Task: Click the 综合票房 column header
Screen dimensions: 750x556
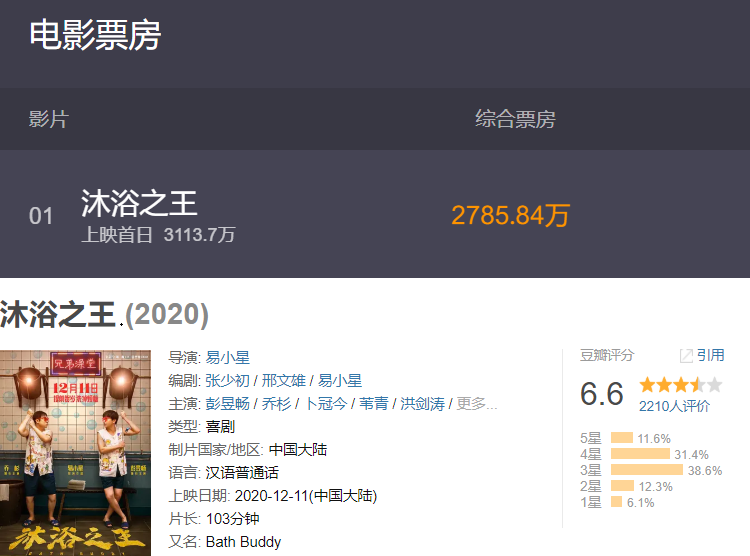Action: (x=515, y=119)
